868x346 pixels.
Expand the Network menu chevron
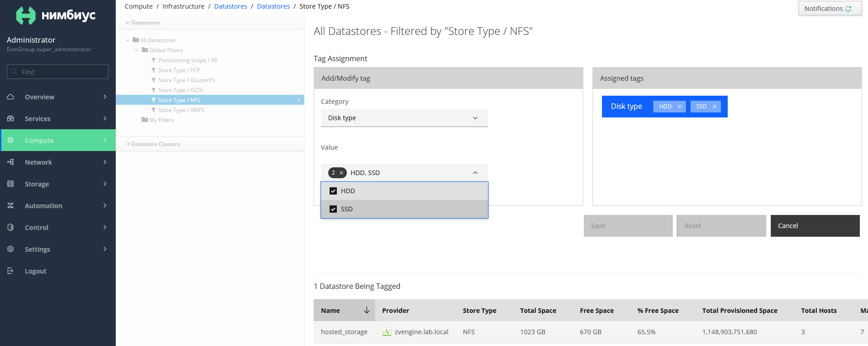105,162
